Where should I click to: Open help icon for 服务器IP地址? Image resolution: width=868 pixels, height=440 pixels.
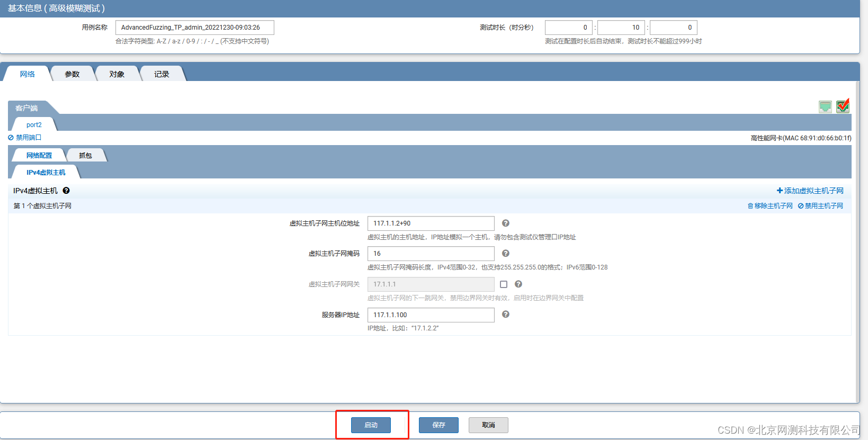click(506, 315)
